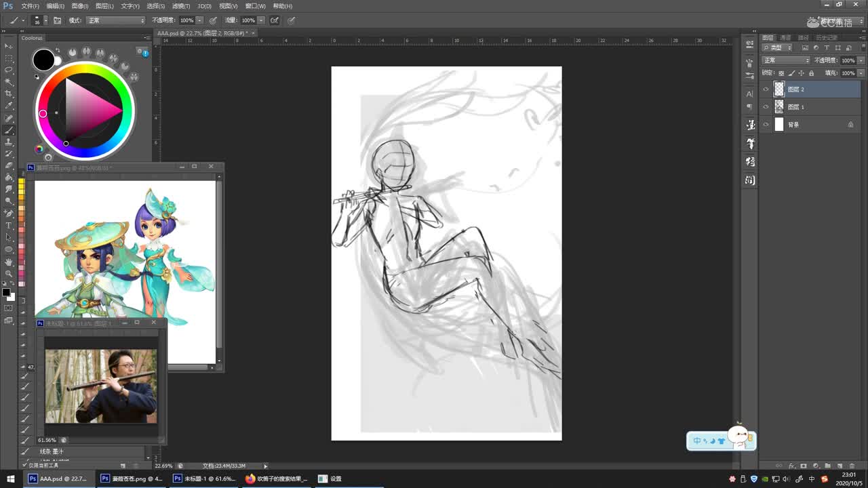Click the Edit in Quick Mask mode icon
The height and width of the screenshot is (488, 868).
point(9,308)
